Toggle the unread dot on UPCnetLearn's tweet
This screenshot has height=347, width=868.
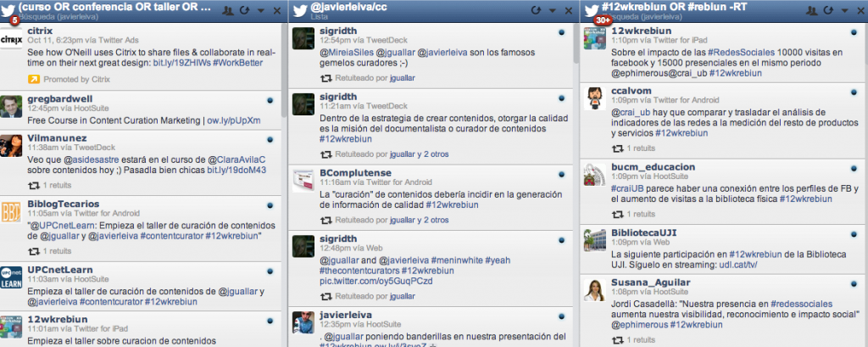coord(270,271)
